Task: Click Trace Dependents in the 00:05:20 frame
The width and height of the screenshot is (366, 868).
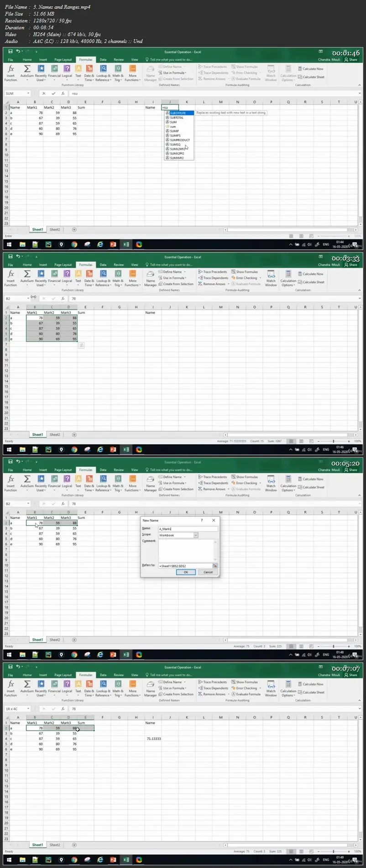Action: click(x=213, y=483)
